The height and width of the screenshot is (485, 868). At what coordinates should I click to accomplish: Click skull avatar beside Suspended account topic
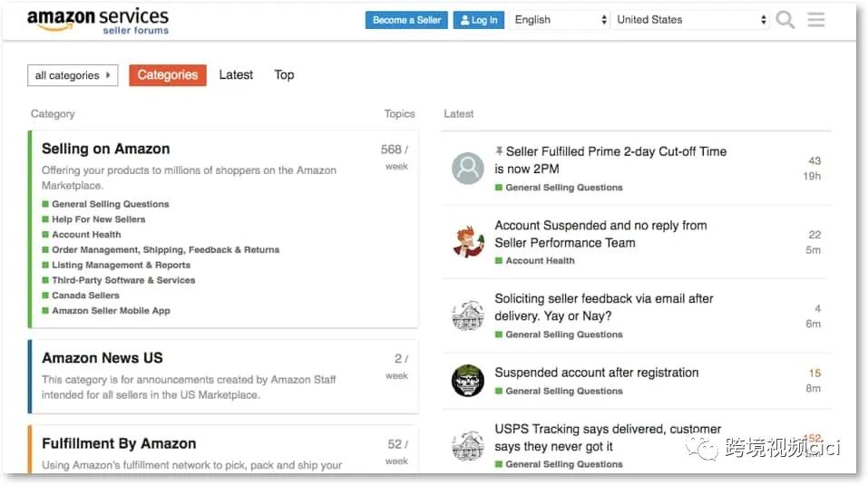(468, 381)
